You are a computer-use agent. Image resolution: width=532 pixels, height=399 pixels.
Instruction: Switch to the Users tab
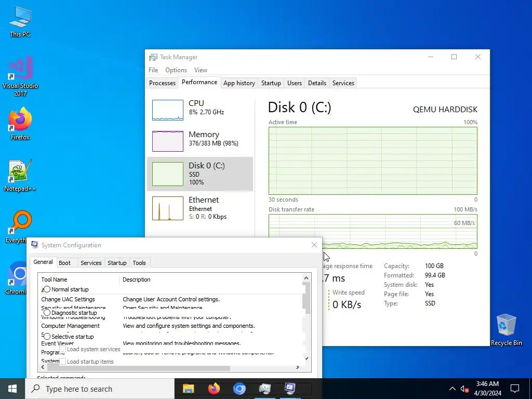click(294, 83)
